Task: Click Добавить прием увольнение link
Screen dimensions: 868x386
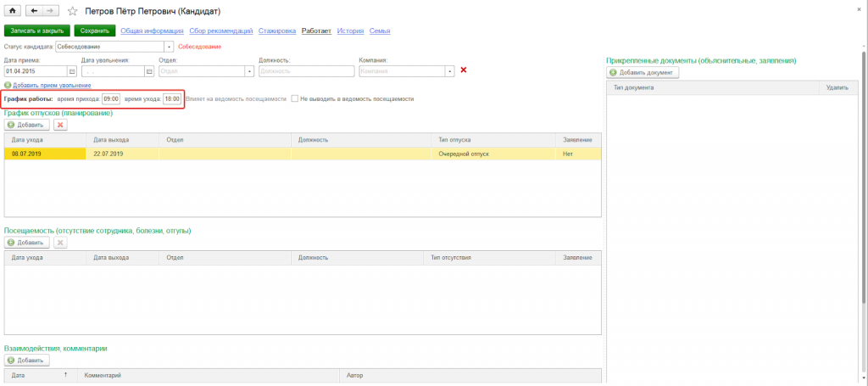Action: tap(52, 86)
